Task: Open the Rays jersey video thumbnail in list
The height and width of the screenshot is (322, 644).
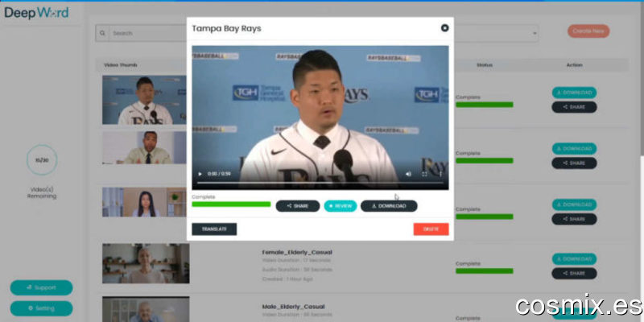Action: [x=144, y=100]
